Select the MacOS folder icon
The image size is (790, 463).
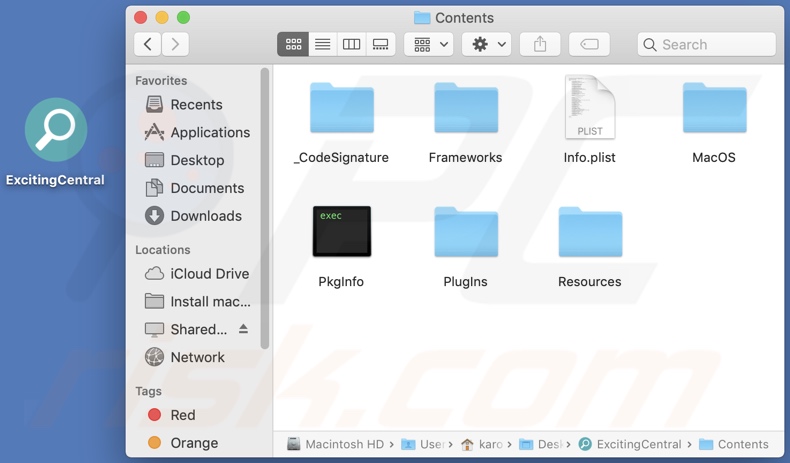click(x=714, y=108)
